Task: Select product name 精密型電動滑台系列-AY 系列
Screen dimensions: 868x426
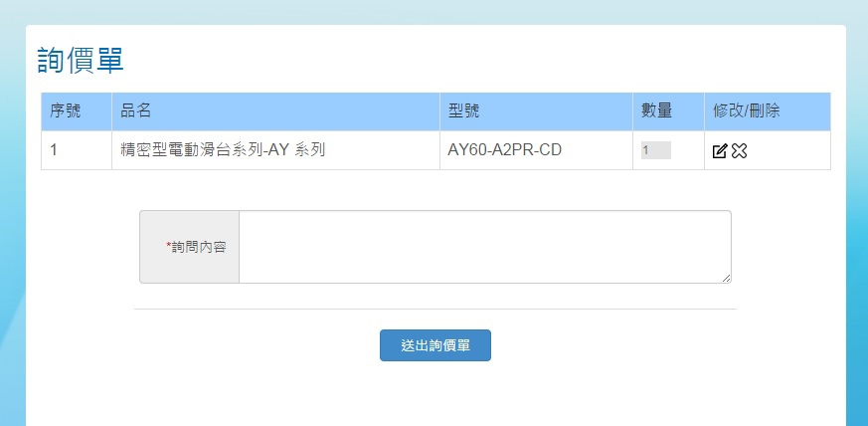Action: pyautogui.click(x=223, y=150)
